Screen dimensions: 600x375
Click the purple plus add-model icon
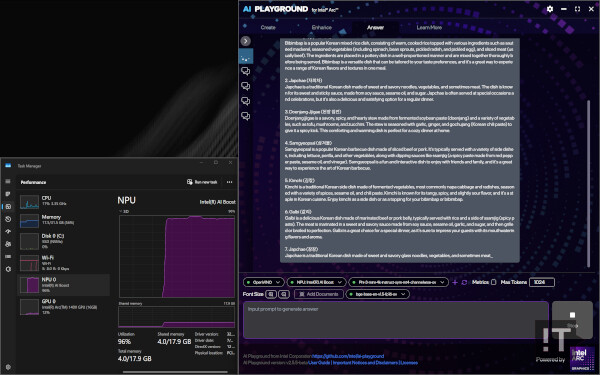[455, 282]
